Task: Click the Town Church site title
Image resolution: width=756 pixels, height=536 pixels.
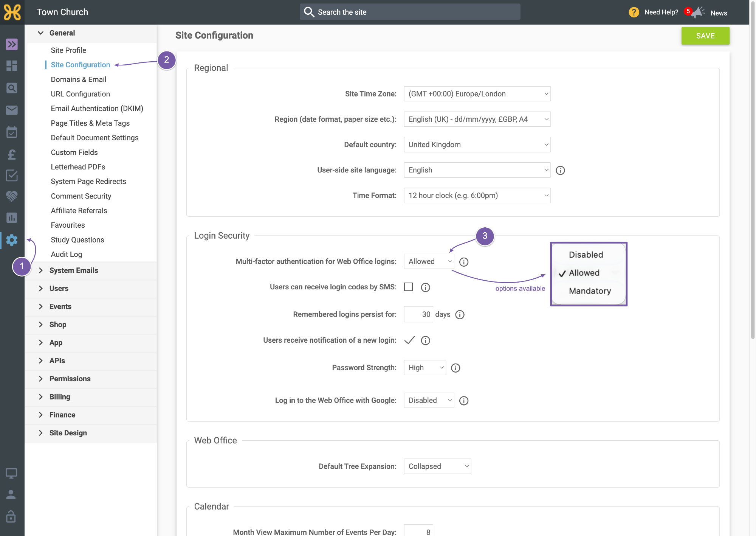Action: point(62,12)
